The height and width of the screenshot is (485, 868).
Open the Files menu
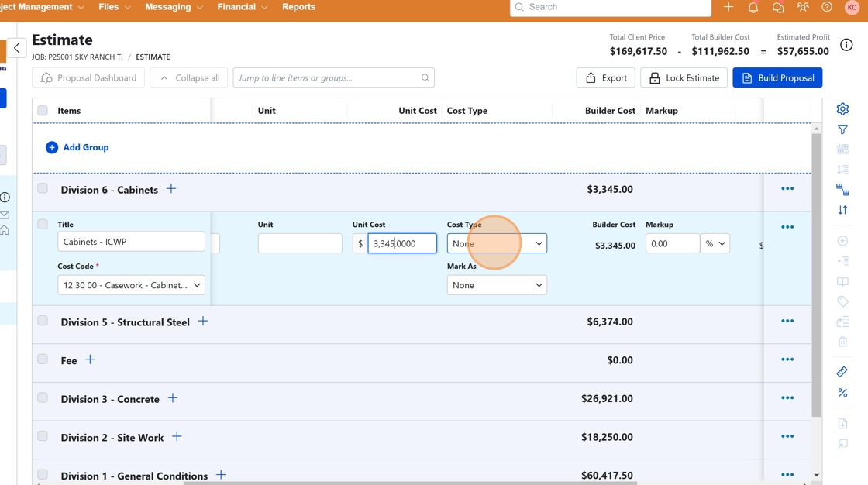point(115,7)
